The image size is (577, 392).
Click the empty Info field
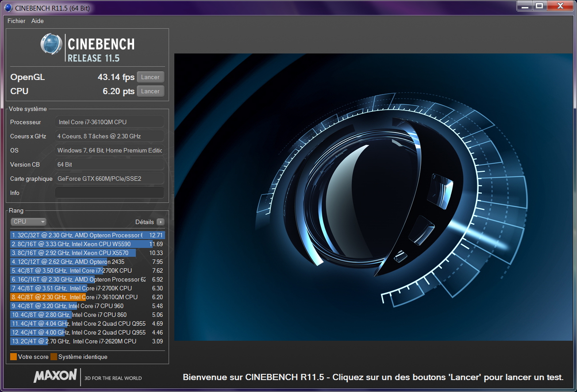point(109,192)
